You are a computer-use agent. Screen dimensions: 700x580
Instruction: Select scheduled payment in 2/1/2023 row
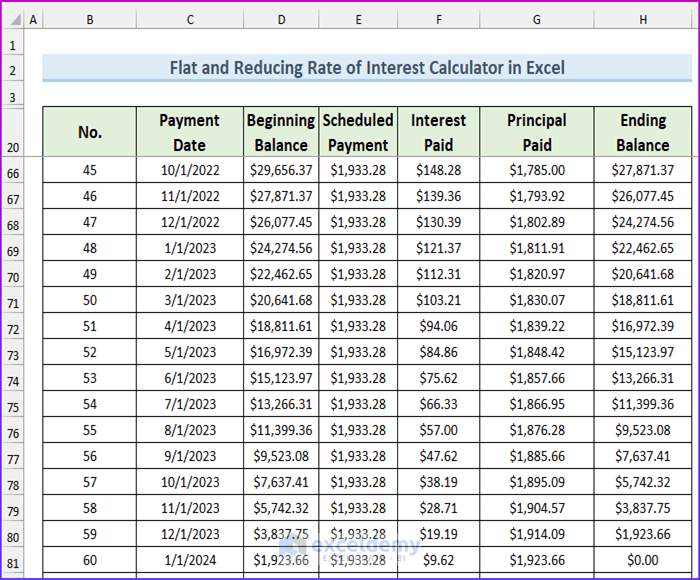tap(358, 274)
